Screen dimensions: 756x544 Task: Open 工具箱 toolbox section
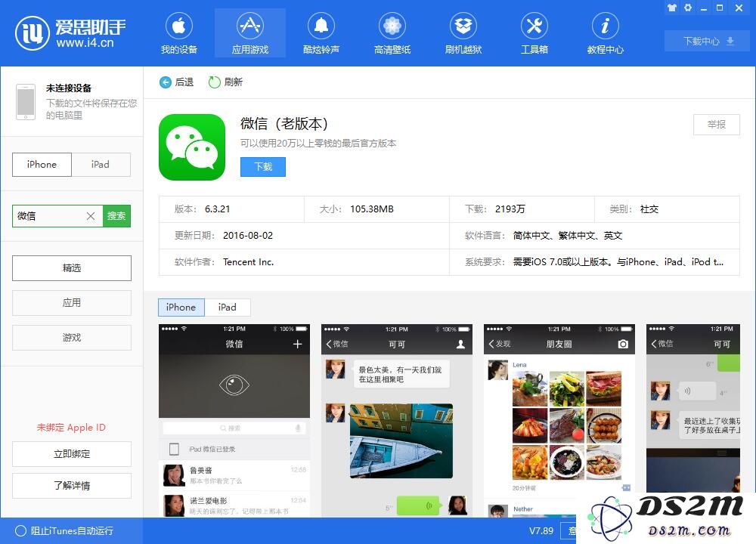(x=534, y=34)
